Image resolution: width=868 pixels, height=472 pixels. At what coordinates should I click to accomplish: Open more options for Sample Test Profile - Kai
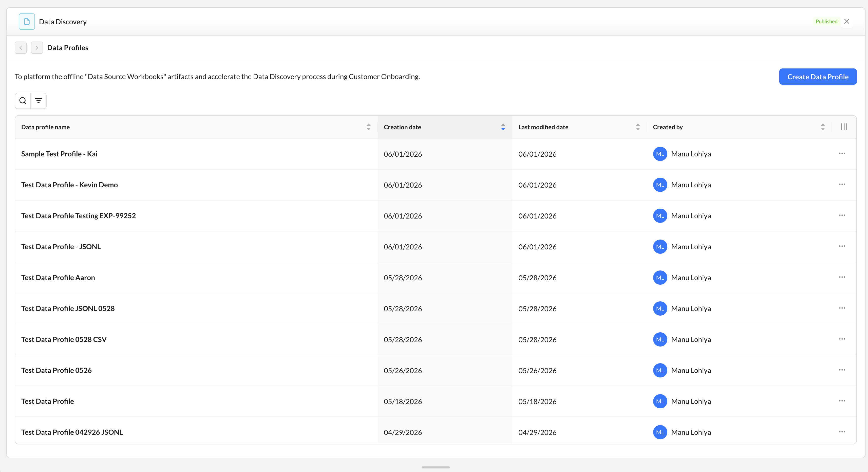click(x=842, y=153)
